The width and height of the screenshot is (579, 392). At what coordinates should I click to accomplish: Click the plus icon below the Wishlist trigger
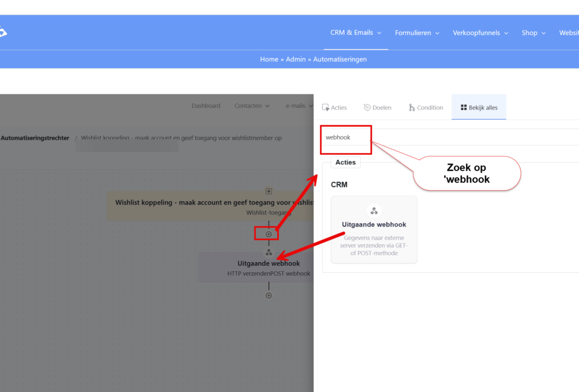coord(269,234)
